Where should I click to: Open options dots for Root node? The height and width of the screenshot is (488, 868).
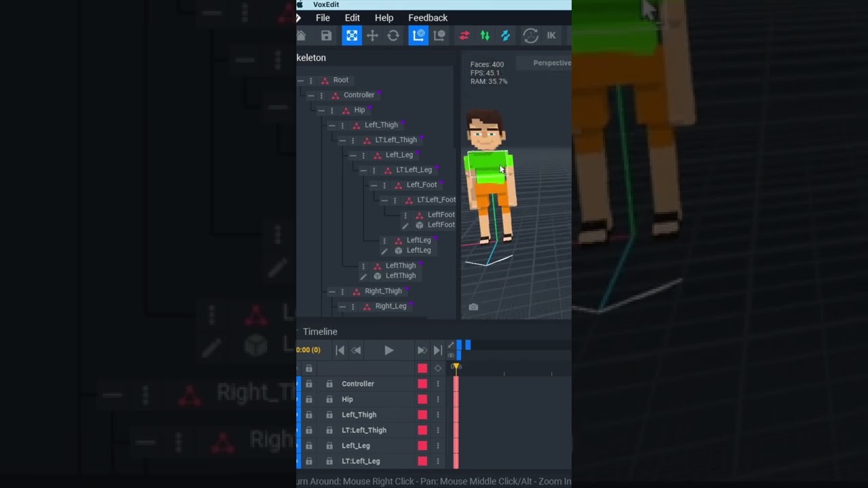tap(311, 81)
